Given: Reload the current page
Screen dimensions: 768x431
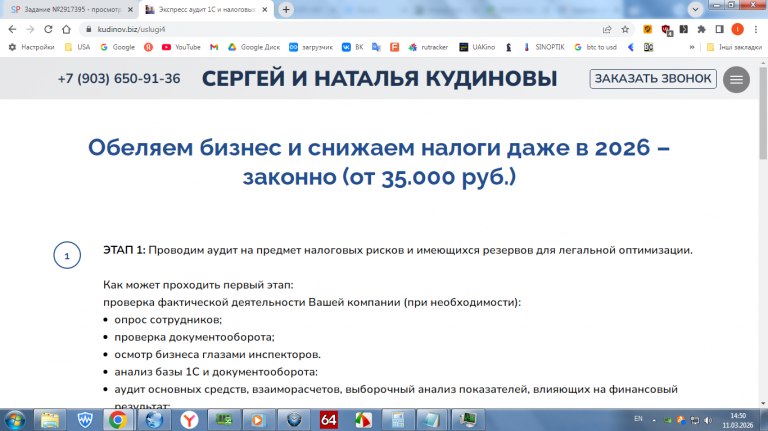Looking at the screenshot, I should 48,29.
